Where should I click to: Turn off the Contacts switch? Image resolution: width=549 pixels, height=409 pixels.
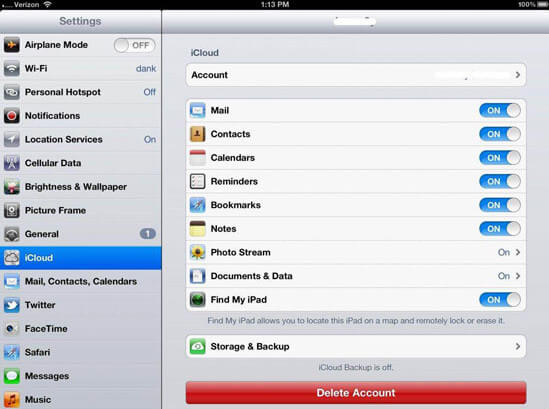pos(500,134)
